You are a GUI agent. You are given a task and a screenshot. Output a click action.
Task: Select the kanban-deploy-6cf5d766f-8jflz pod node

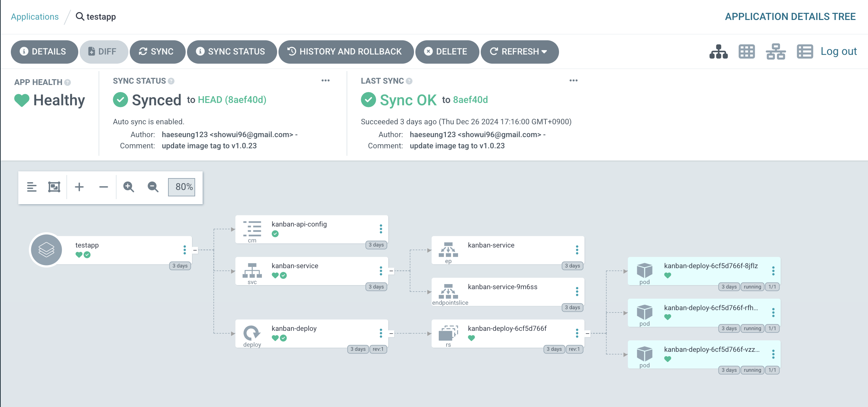[710, 266]
